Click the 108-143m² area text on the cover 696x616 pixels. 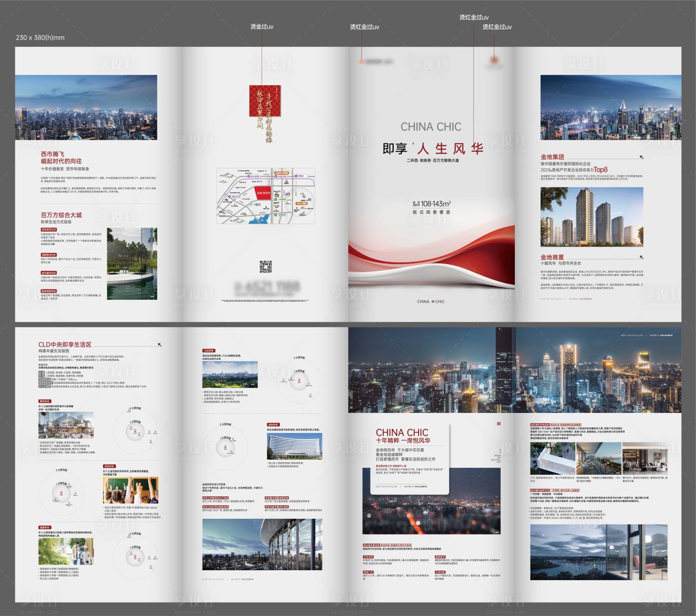[435, 204]
